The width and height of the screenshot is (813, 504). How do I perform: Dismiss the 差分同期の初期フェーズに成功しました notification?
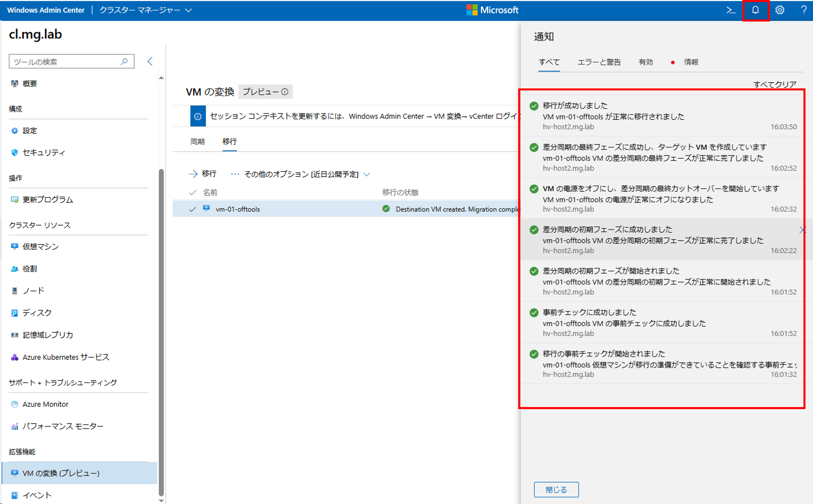pos(803,230)
